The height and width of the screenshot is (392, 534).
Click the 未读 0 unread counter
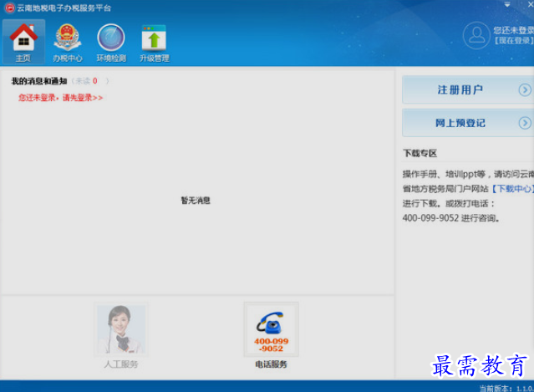pos(86,81)
